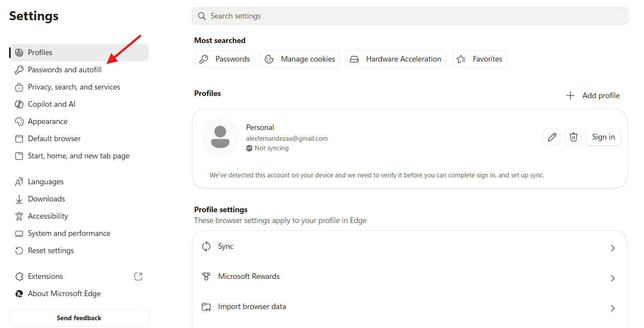
Task: Click the Sync circular arrows icon
Action: pyautogui.click(x=206, y=246)
